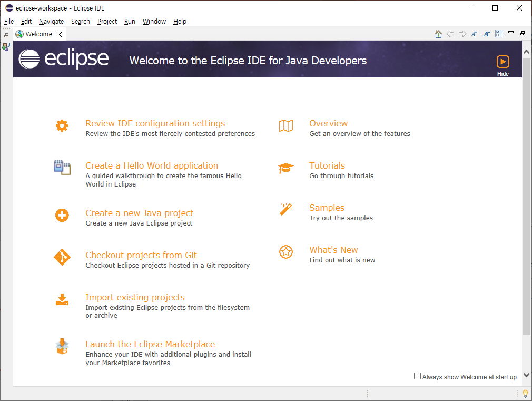The image size is (532, 401).
Task: Open the Run menu
Action: point(130,22)
